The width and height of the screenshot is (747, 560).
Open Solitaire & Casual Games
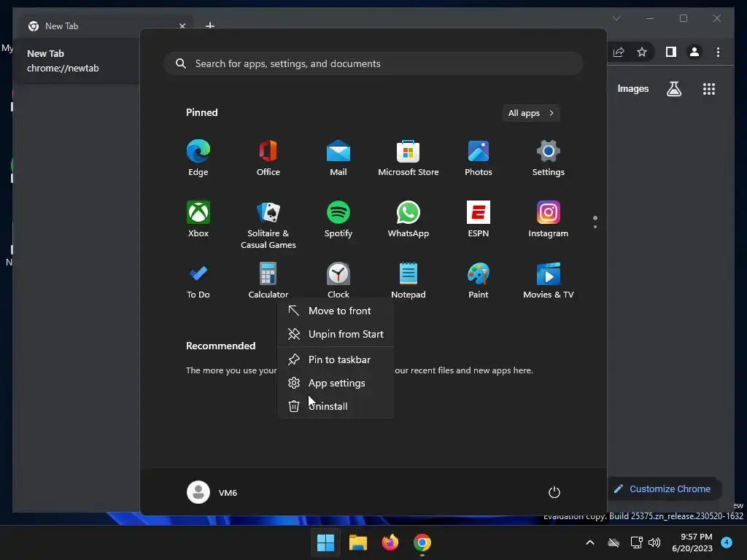pyautogui.click(x=268, y=225)
